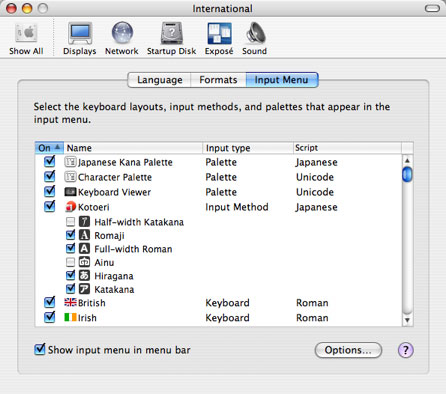446x394 pixels.
Task: Uncheck the Irish keyboard layout
Action: [x=50, y=317]
